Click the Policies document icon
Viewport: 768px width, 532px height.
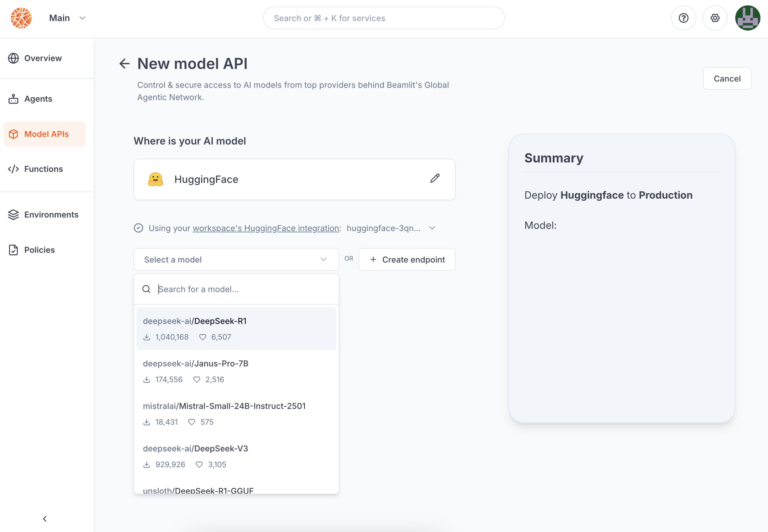[x=13, y=250]
